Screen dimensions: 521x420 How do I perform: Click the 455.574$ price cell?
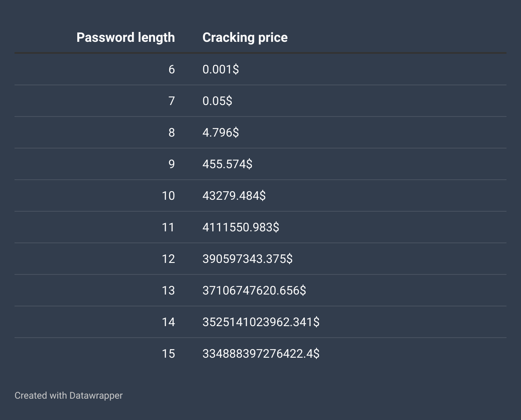tap(227, 164)
